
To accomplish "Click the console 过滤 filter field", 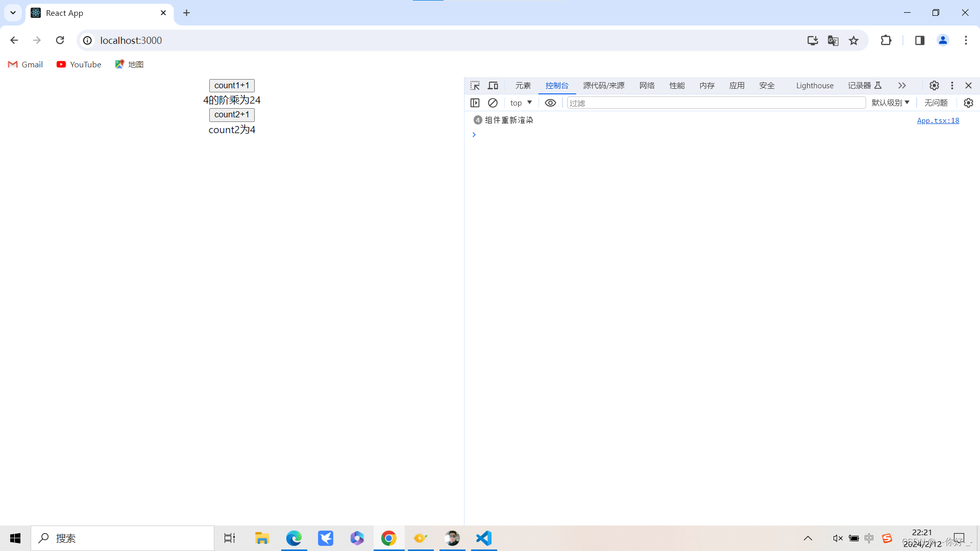I will 715,103.
